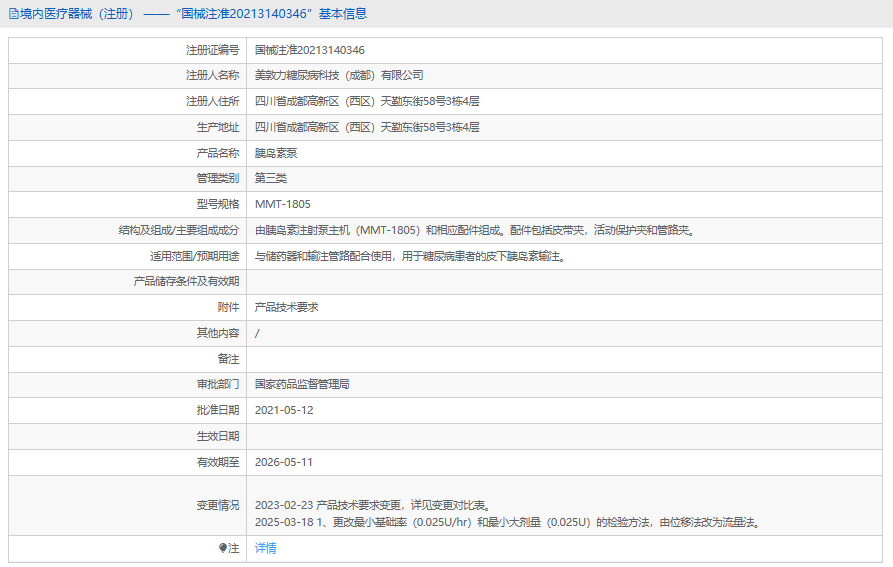Image resolution: width=893 pixels, height=567 pixels.
Task: Click the structure description starting 由胰岛素注射泵主机
Action: [x=475, y=230]
